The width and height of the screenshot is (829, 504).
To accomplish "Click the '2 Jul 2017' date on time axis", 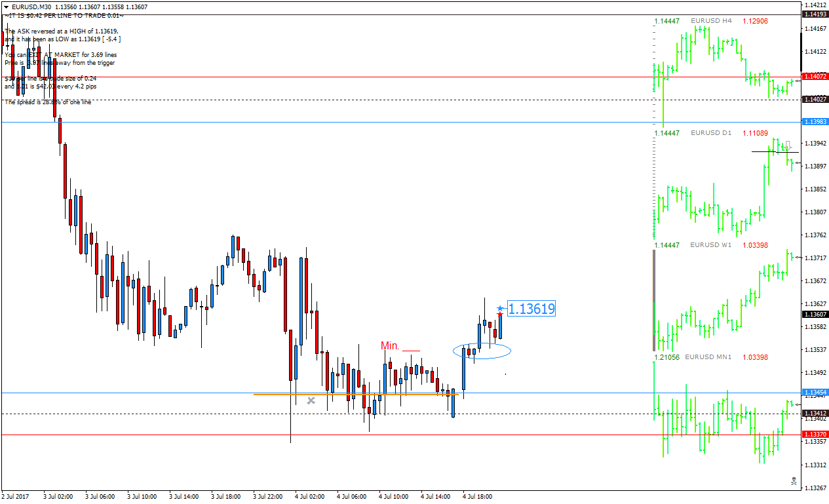I will tap(16, 497).
